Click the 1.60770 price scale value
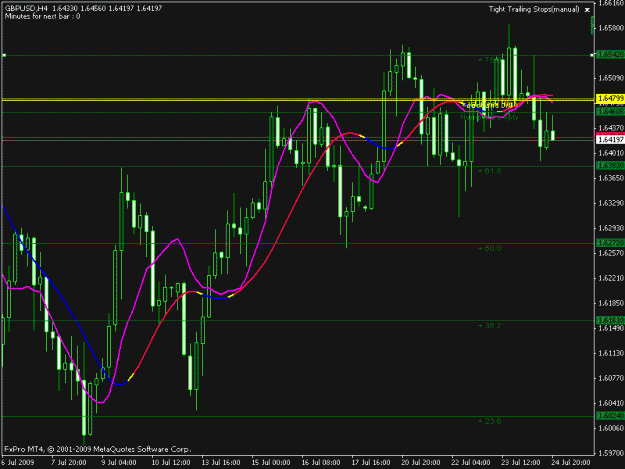625x469 pixels. (x=611, y=378)
